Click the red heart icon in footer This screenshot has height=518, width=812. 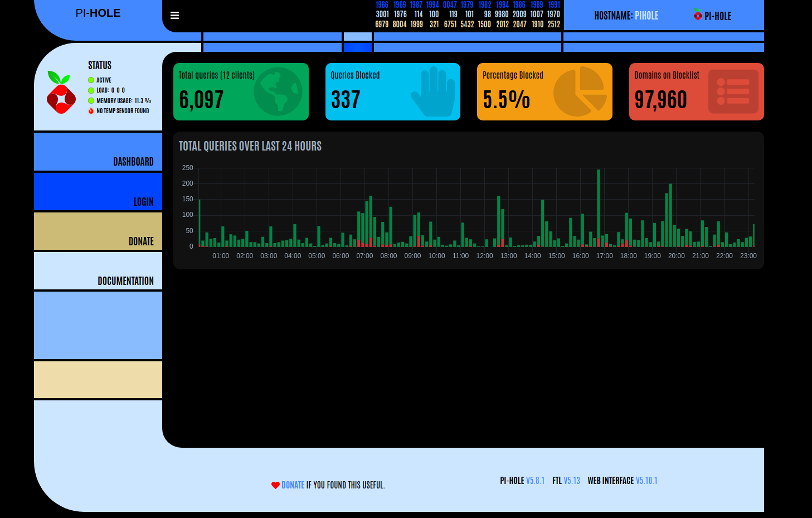275,485
